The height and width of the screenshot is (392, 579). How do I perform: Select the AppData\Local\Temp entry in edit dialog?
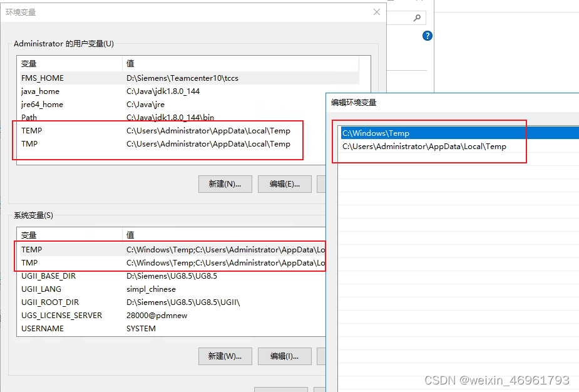424,147
